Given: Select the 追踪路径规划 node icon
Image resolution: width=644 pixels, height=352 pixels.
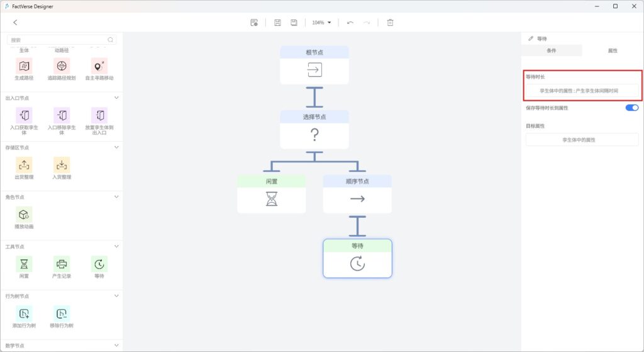Looking at the screenshot, I should click(62, 66).
